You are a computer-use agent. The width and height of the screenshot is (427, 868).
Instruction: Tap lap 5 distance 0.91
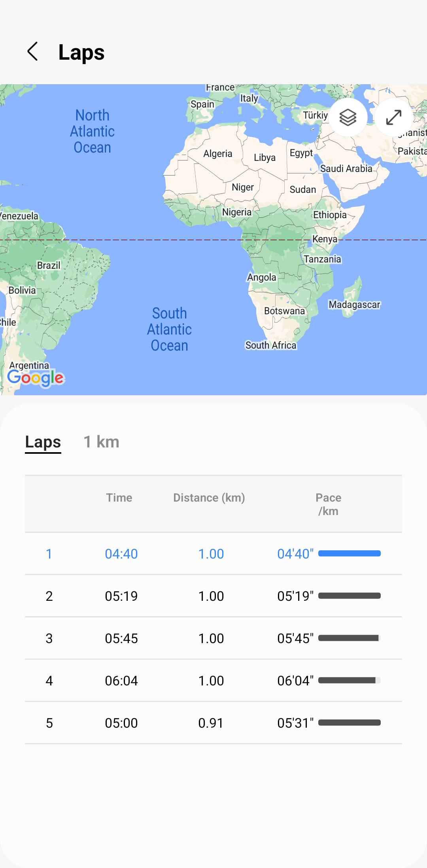(211, 723)
